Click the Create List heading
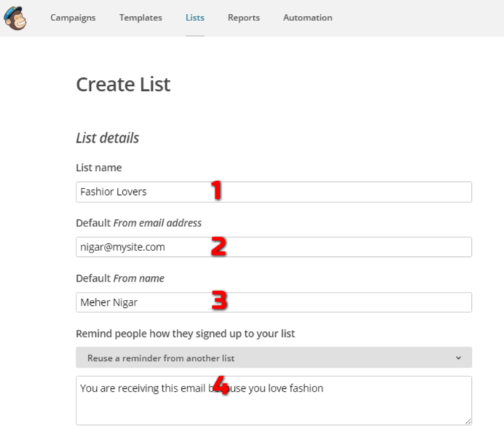 pos(123,84)
